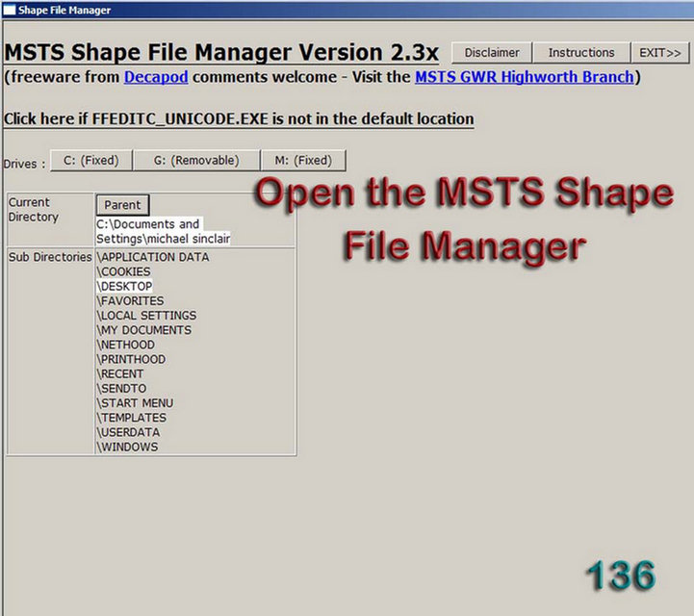Open the \WINDOWS subdirectory
Image resolution: width=694 pixels, height=616 pixels.
click(127, 447)
